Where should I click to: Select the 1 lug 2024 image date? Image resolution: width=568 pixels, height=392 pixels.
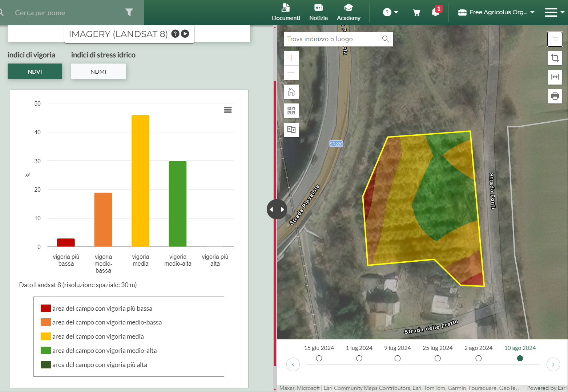coord(359,358)
